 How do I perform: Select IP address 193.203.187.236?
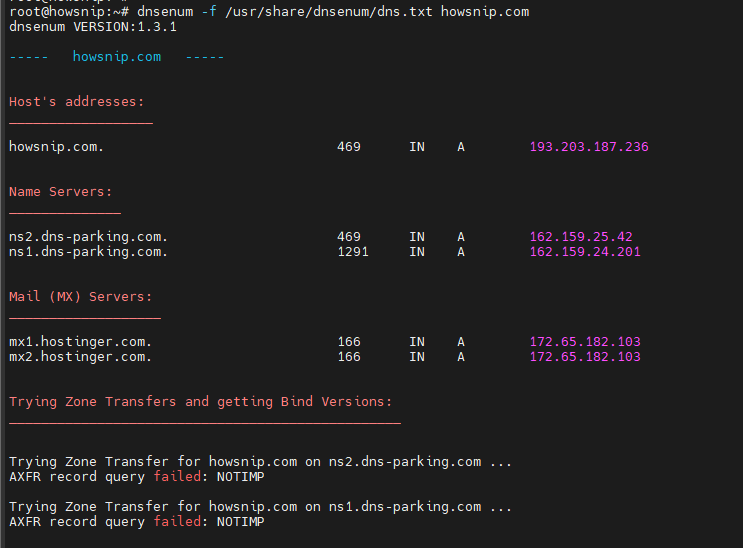tap(589, 147)
